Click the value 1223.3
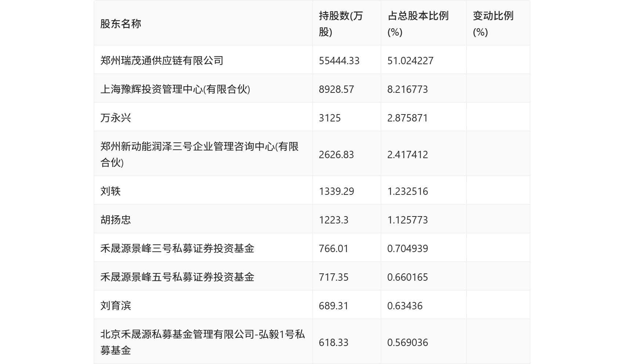This screenshot has width=624, height=364. [x=334, y=220]
